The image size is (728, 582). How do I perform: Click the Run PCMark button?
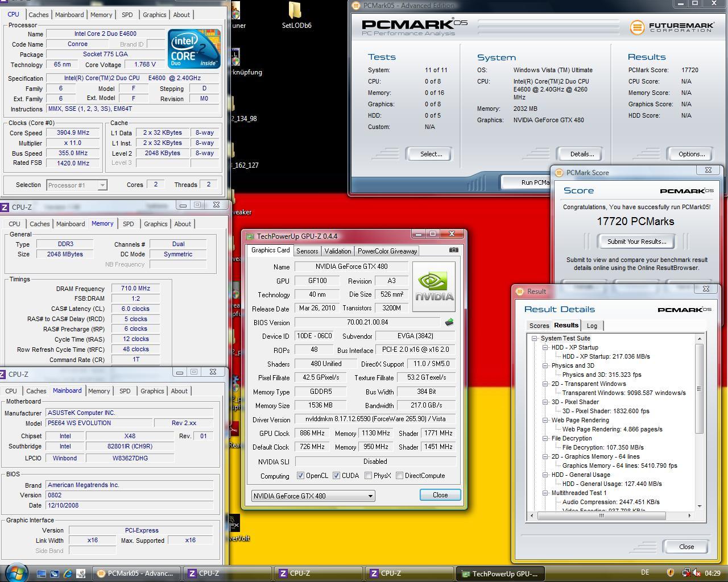pos(526,182)
